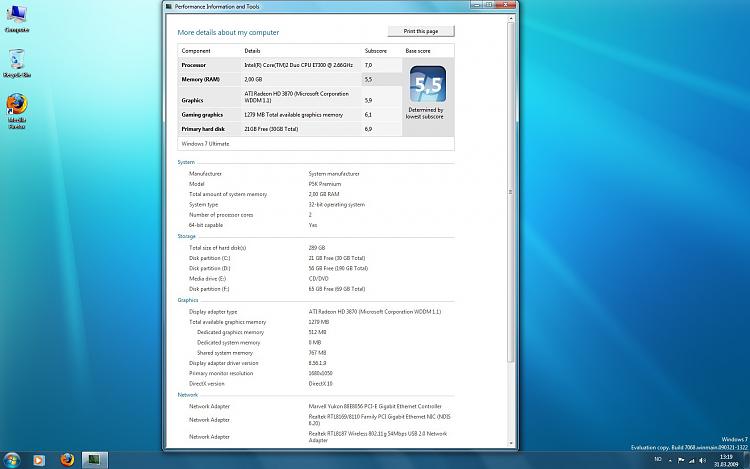The width and height of the screenshot is (750, 469).
Task: Click the Gaming graphics subscore 6,1
Action: (x=368, y=115)
